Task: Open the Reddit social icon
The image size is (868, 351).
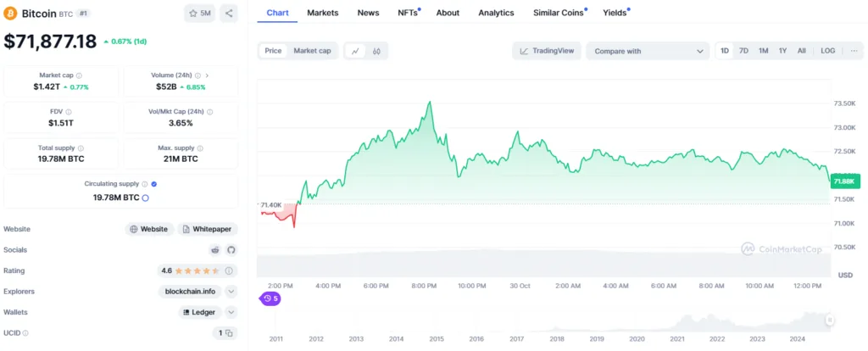Action: [215, 250]
